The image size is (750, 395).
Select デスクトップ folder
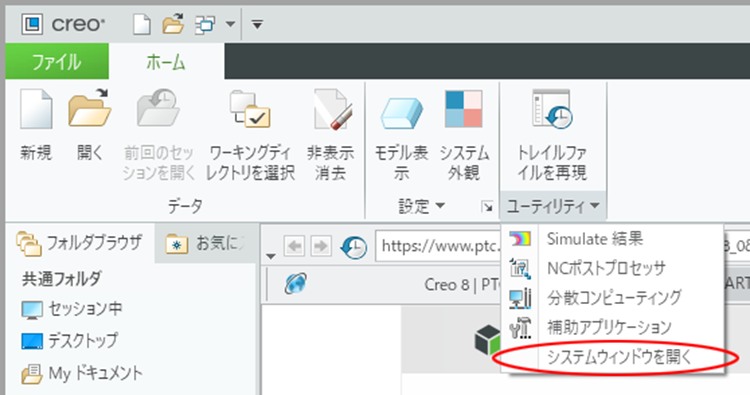click(x=70, y=340)
